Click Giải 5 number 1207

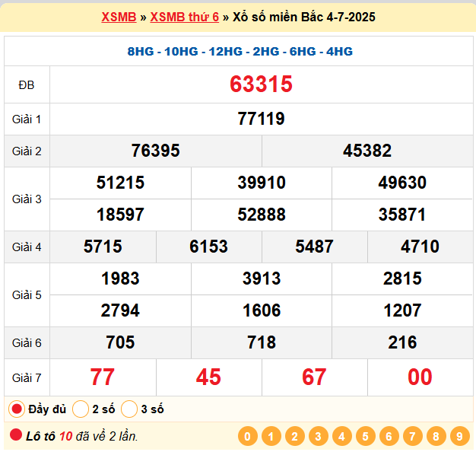(402, 310)
